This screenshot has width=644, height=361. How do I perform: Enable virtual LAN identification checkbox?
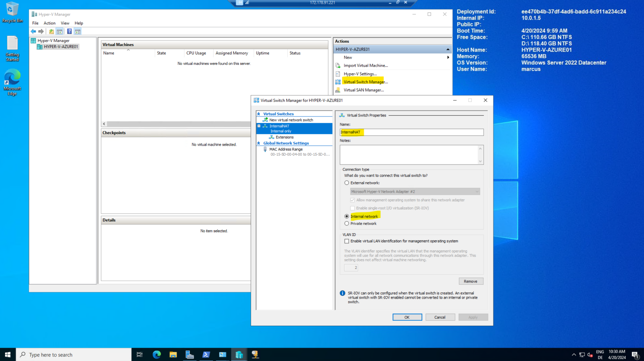pos(347,241)
